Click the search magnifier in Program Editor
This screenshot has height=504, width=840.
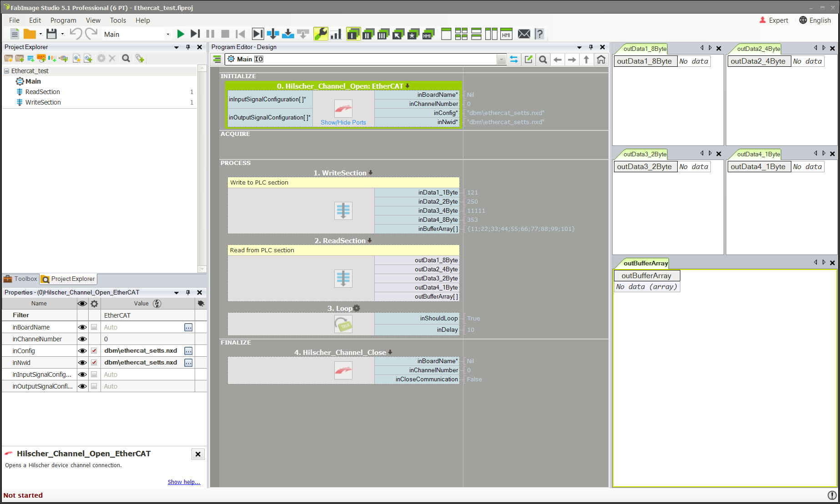(543, 60)
